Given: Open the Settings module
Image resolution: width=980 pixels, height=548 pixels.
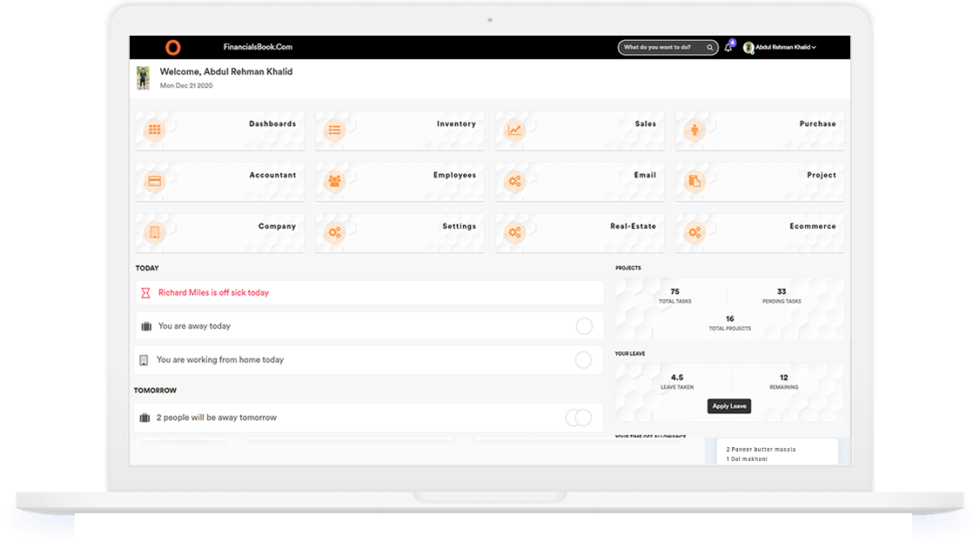Looking at the screenshot, I should pyautogui.click(x=400, y=233).
